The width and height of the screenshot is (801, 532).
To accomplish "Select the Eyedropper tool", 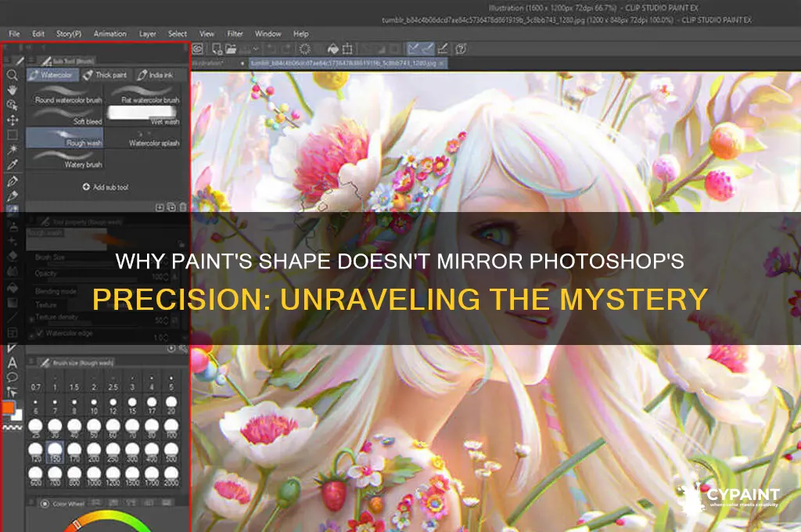I will point(13,164).
